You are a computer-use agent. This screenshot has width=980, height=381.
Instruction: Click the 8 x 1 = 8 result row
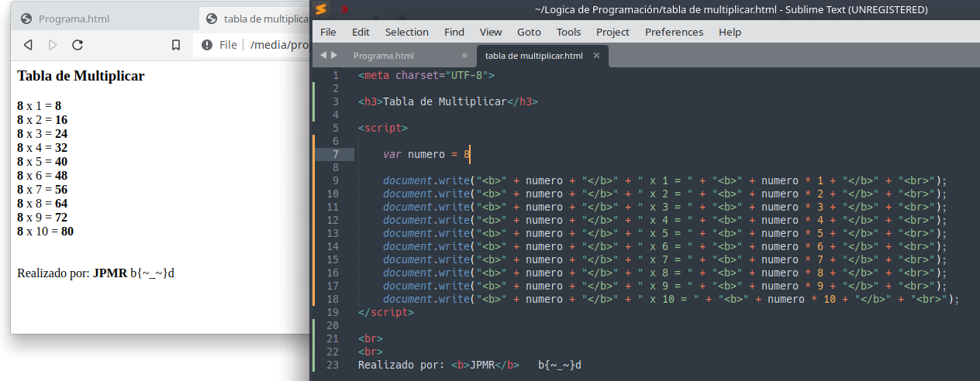[x=39, y=106]
